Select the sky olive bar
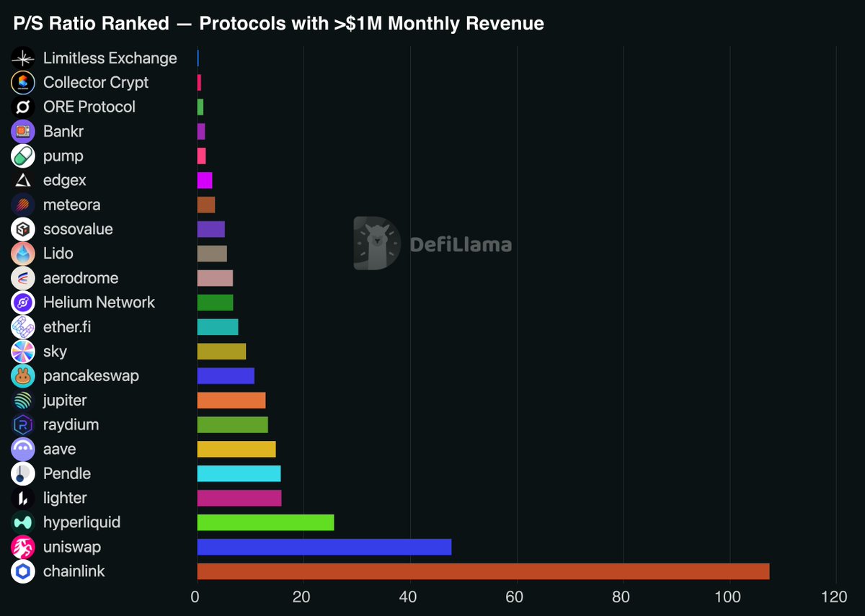This screenshot has width=865, height=616. coord(221,351)
